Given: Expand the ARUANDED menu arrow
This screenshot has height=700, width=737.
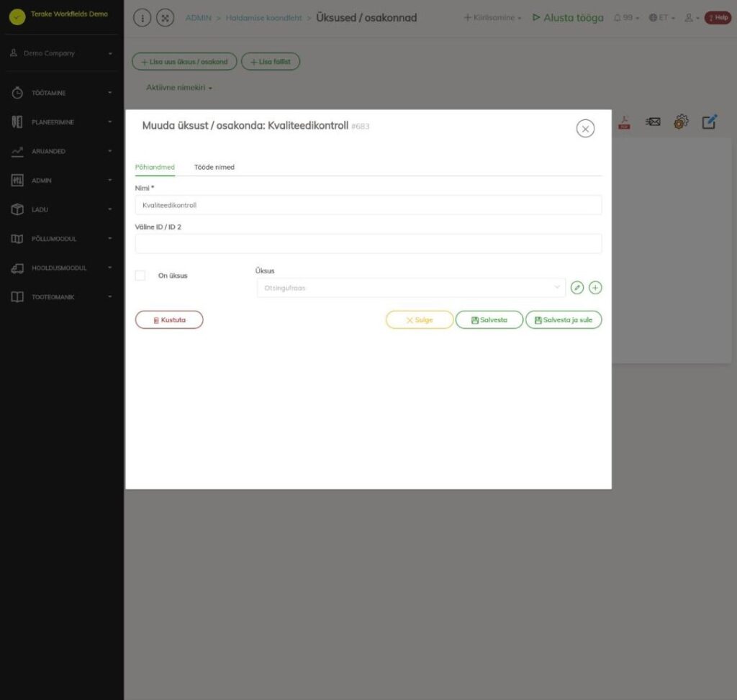Looking at the screenshot, I should 110,151.
